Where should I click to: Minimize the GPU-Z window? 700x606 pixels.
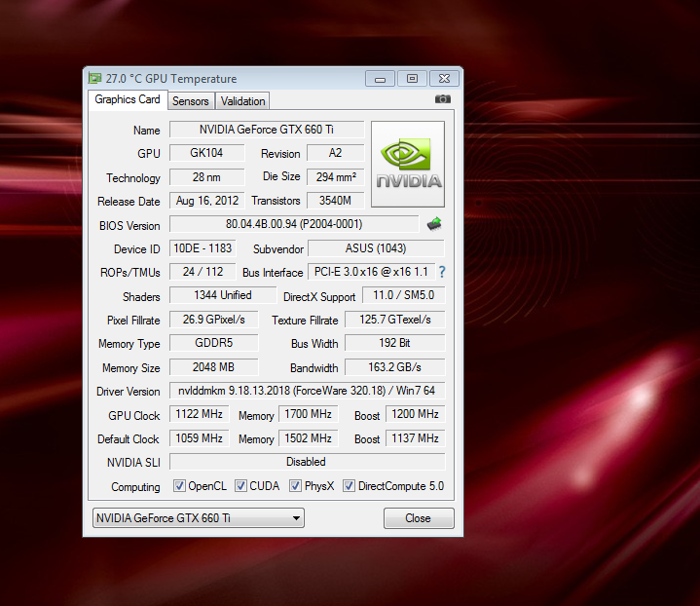coord(380,79)
